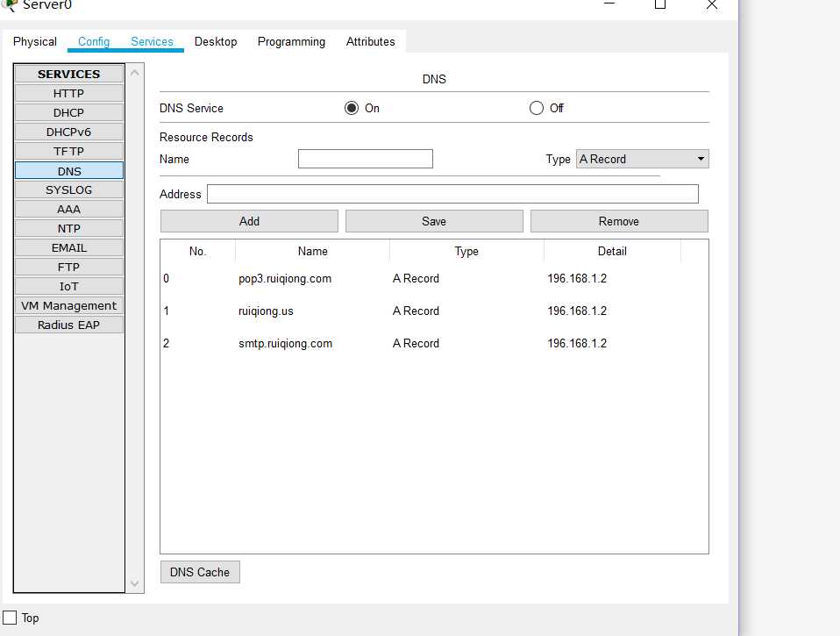The height and width of the screenshot is (636, 840).
Task: Open the FTP service settings
Action: click(69, 267)
